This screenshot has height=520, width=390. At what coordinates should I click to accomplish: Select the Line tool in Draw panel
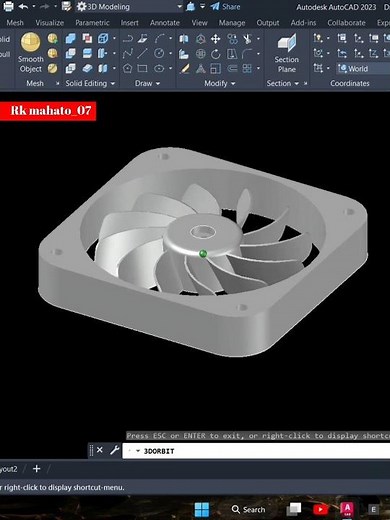tap(143, 53)
